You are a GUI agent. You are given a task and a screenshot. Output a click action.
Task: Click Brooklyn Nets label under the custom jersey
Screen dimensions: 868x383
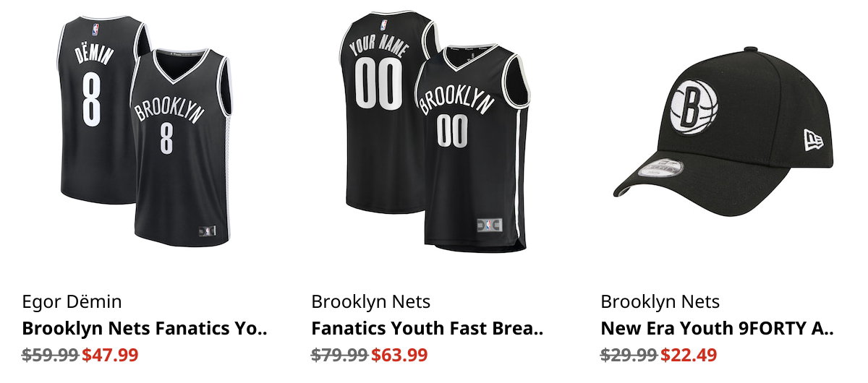[x=370, y=301]
